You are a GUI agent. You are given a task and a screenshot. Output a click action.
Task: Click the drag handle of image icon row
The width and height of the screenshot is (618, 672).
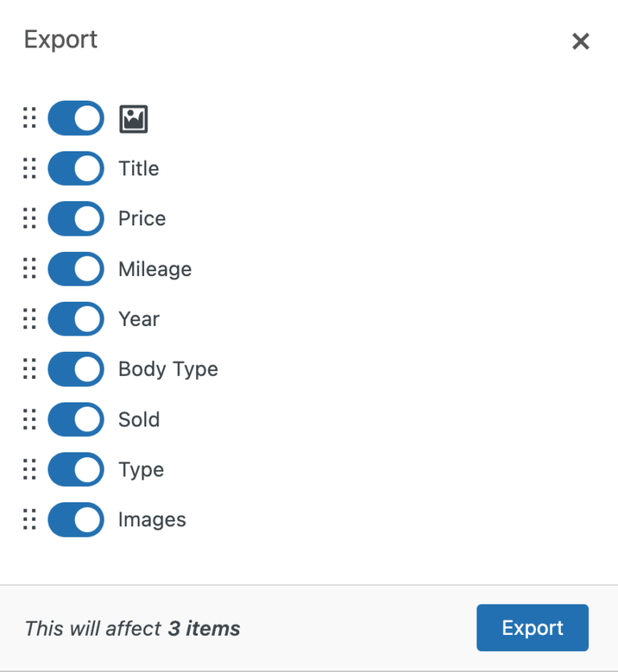tap(30, 117)
